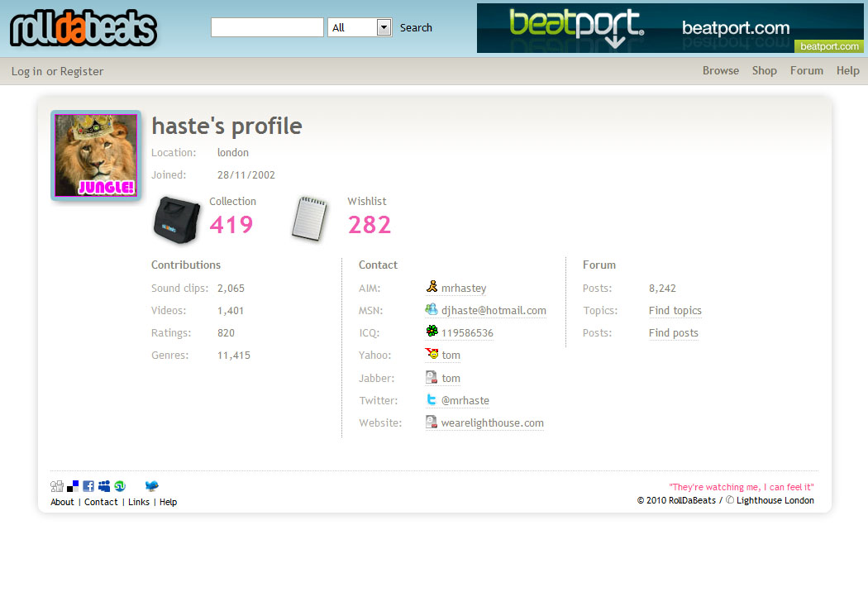Click the StumbleUpon icon
The image size is (868, 611).
120,486
